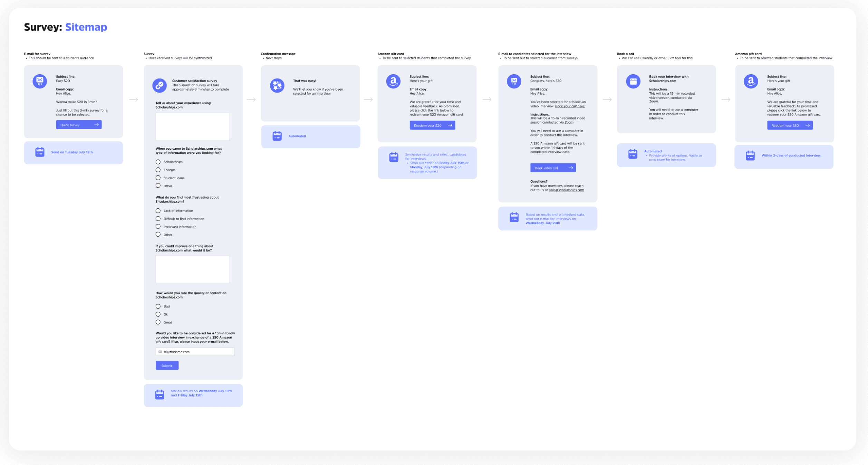The image size is (868, 465).
Task: Click the calendar icon beside Send on Tuesday July 12th
Action: click(40, 152)
